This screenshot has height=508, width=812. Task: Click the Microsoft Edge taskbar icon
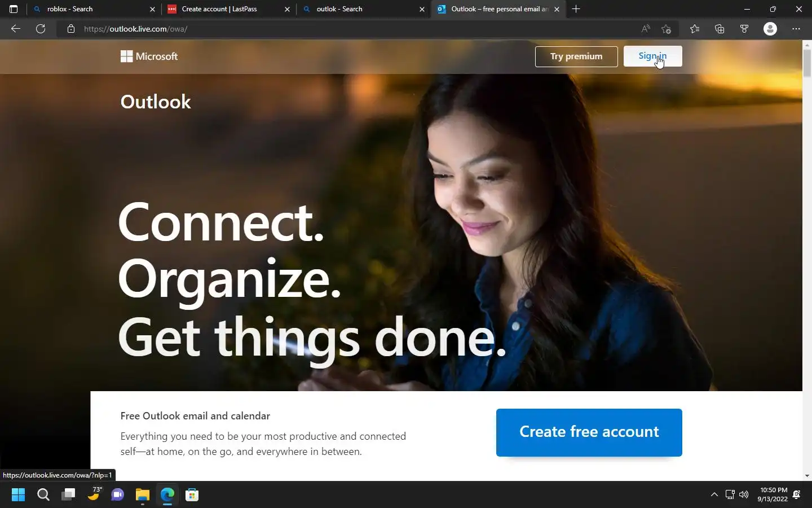tap(167, 495)
